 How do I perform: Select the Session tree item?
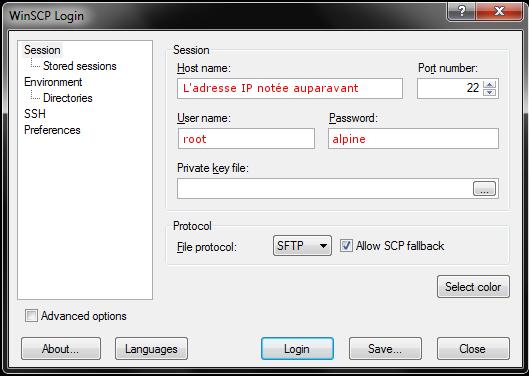click(42, 50)
